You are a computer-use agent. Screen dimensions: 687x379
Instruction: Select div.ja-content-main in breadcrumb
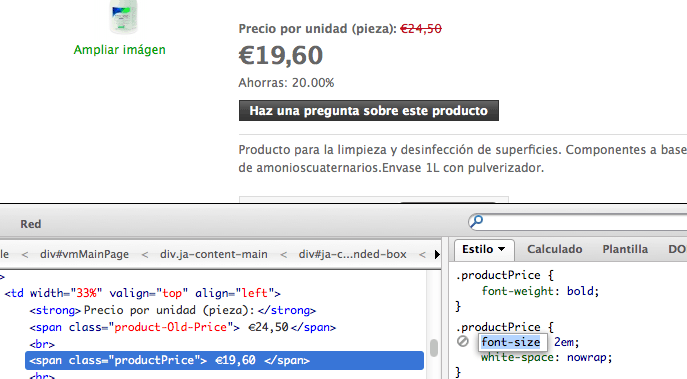pos(213,254)
